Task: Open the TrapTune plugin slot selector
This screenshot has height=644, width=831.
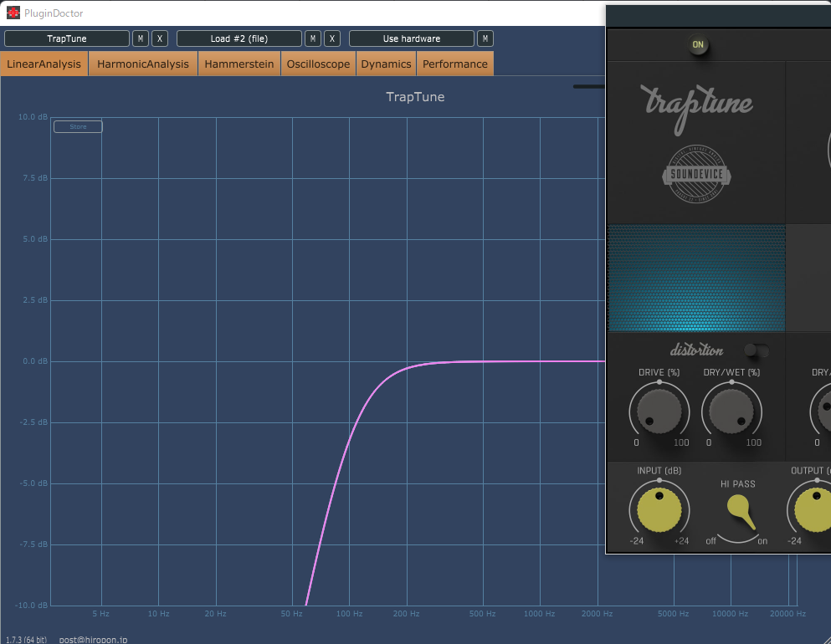Action: coord(67,38)
